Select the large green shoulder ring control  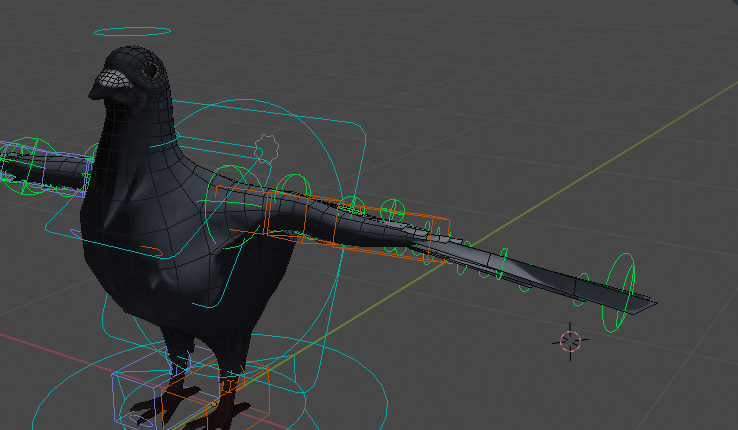tap(233, 207)
